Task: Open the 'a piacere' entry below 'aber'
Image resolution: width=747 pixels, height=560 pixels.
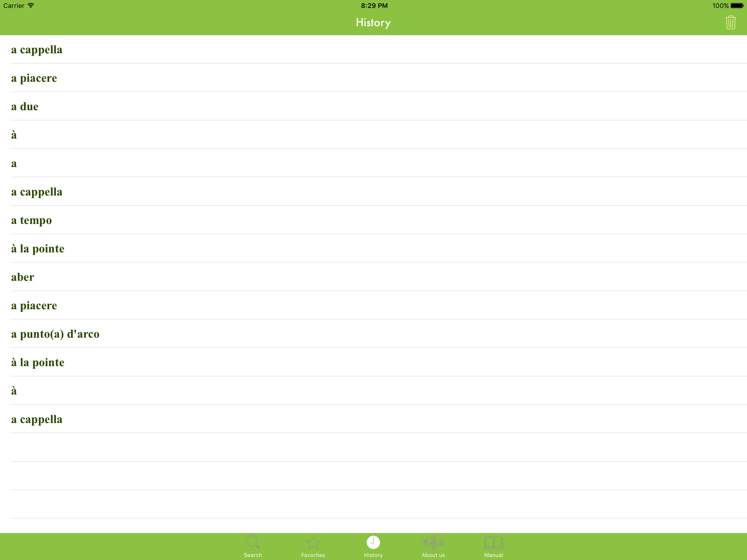Action: pos(373,305)
